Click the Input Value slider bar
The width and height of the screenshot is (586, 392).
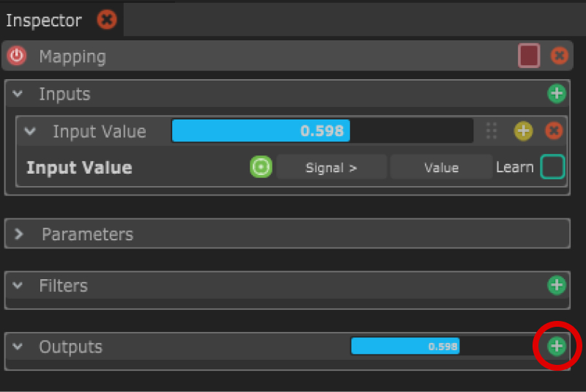pos(322,131)
